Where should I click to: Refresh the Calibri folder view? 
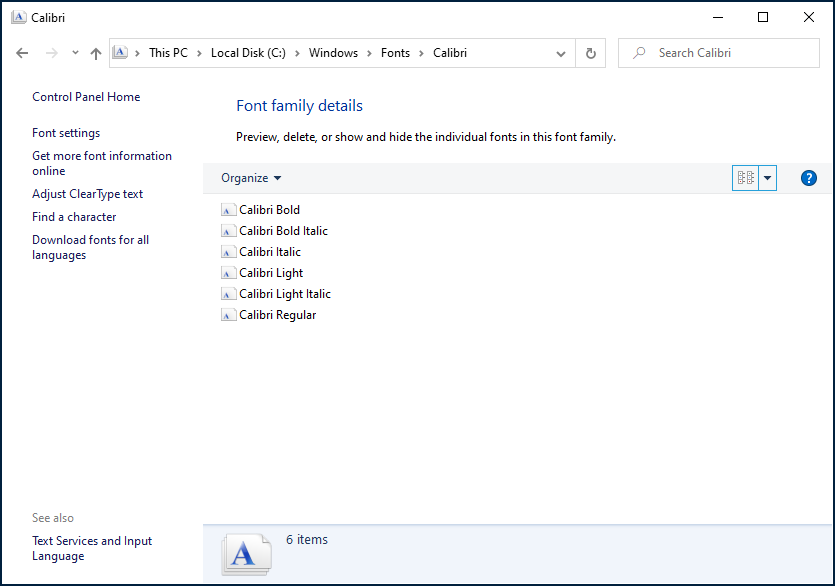(x=591, y=53)
